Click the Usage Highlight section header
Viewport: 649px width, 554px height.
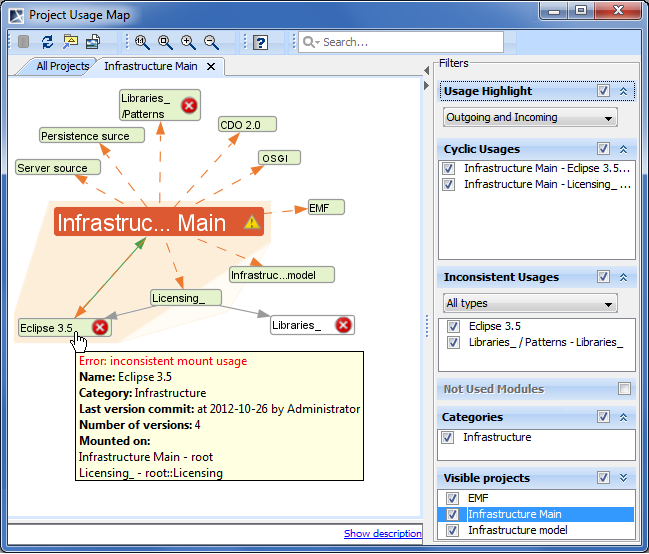[x=536, y=91]
